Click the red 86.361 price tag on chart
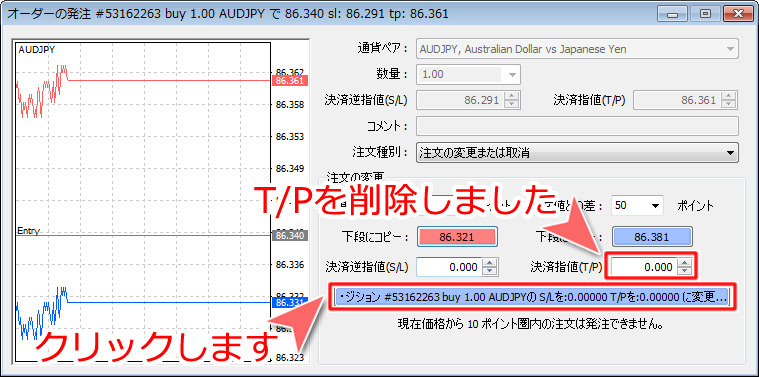Image resolution: width=759 pixels, height=377 pixels. pos(290,81)
